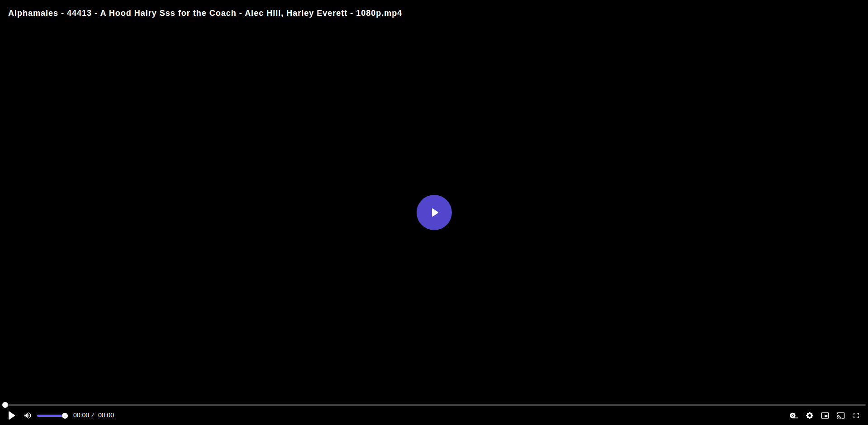Click the current time 00:00 display
868x425 pixels.
pyautogui.click(x=81, y=415)
